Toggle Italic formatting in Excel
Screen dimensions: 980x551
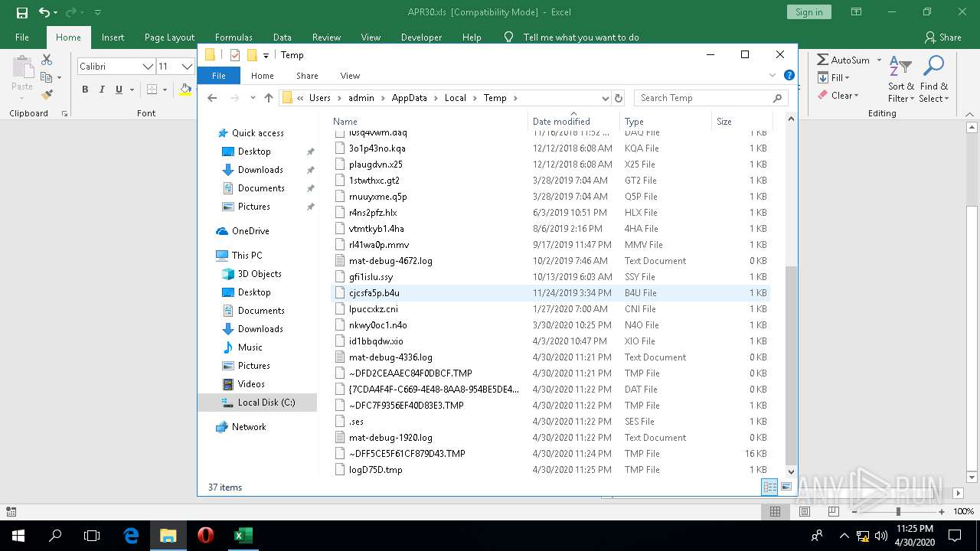(102, 90)
